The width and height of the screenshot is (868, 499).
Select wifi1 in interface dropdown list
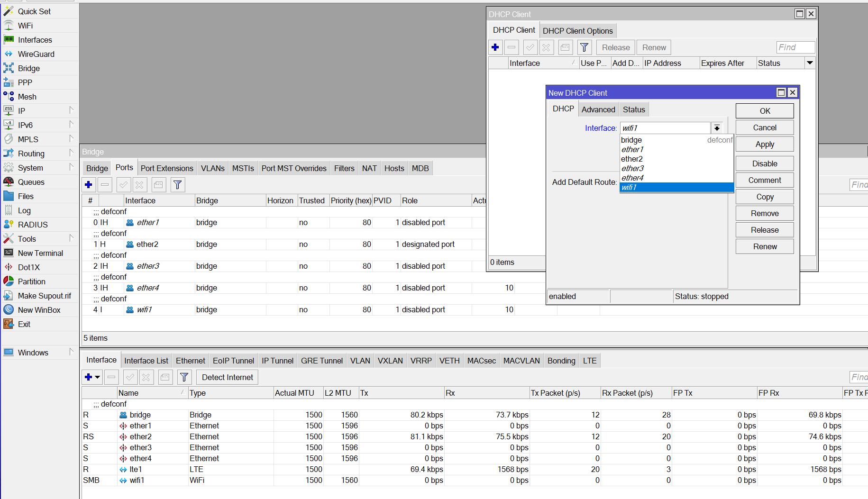click(x=676, y=187)
